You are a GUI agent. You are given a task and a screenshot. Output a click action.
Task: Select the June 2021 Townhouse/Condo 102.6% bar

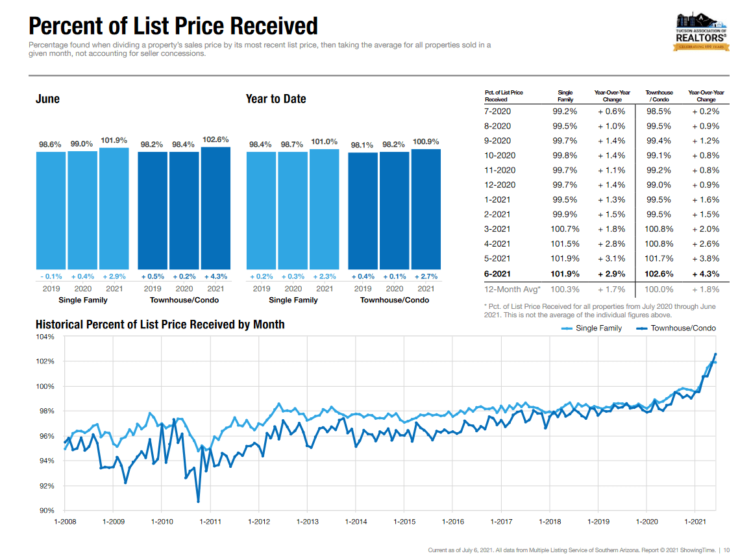(x=215, y=208)
